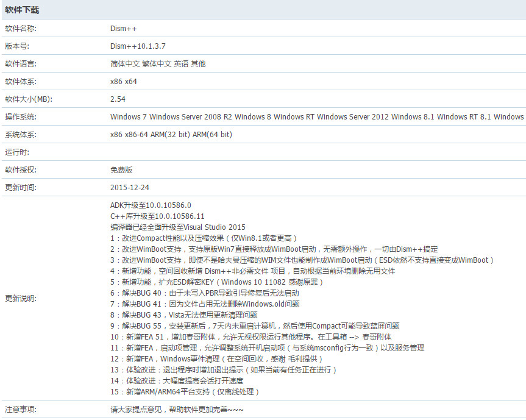Screen dimensions: 526x420
Task: Click item 8 解决BUG 43 Vista
Action: (x=184, y=315)
